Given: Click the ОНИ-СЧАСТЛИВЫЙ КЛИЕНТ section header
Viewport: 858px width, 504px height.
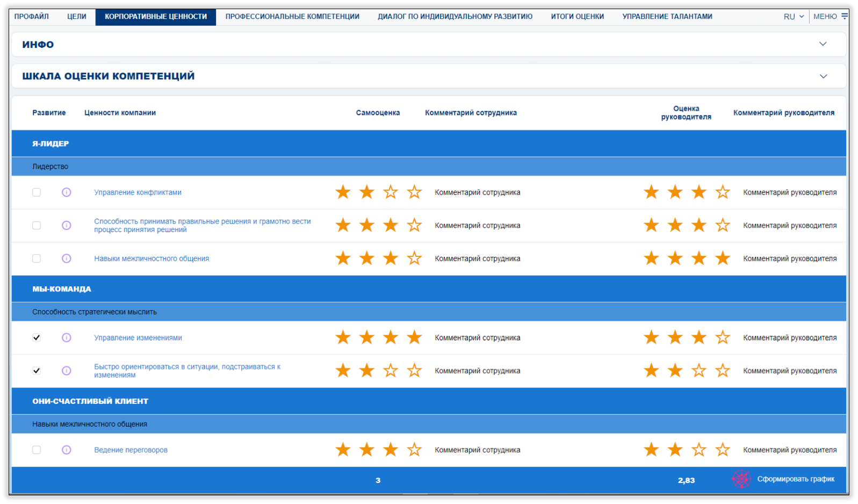Looking at the screenshot, I should point(429,401).
